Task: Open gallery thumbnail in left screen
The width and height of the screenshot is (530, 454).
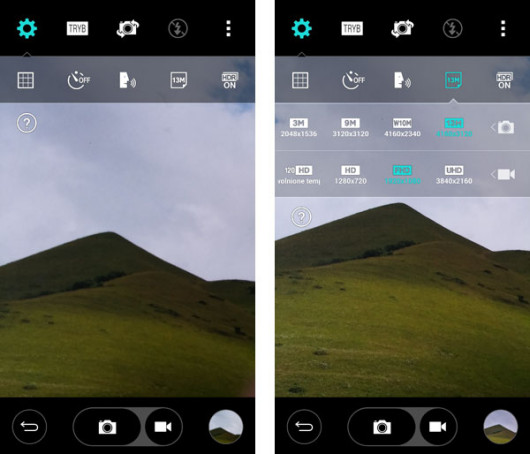Action: click(x=225, y=427)
